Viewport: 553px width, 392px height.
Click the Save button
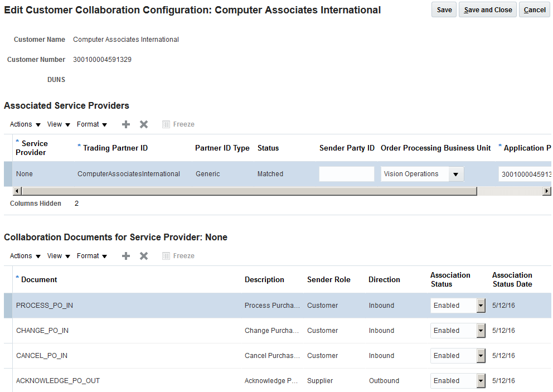pyautogui.click(x=444, y=10)
